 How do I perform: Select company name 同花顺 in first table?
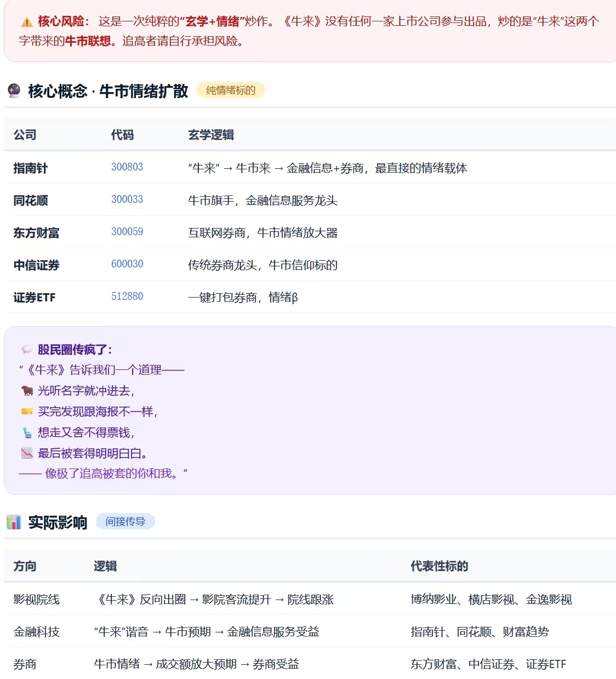tap(31, 201)
